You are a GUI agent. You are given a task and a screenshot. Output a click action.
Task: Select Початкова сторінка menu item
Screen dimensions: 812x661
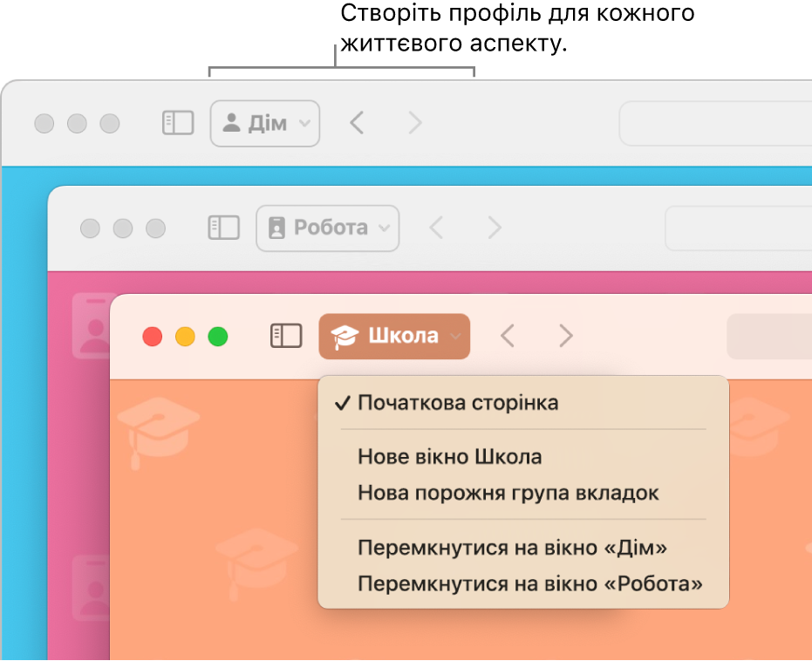[523, 403]
